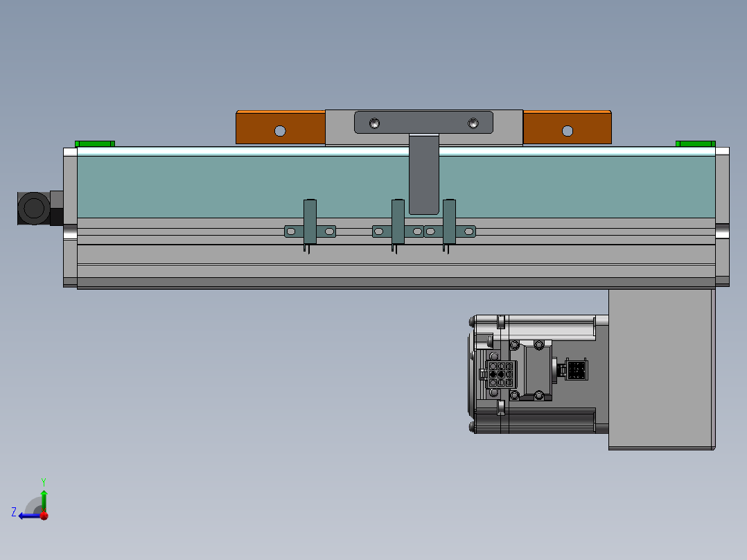The image size is (747, 560).
Task: Select the left end cap of the actuator
Action: (70, 218)
